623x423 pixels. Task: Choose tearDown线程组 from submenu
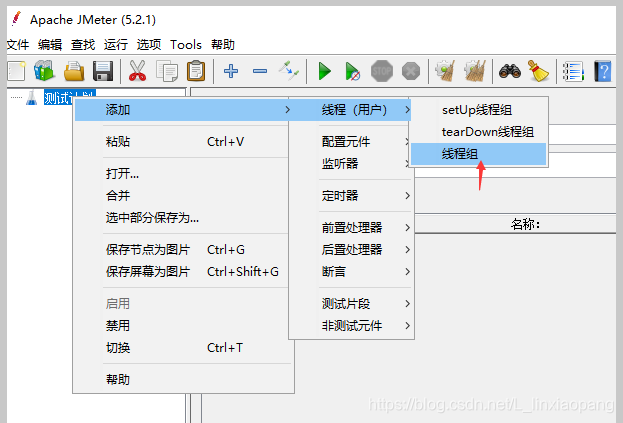[x=479, y=131]
